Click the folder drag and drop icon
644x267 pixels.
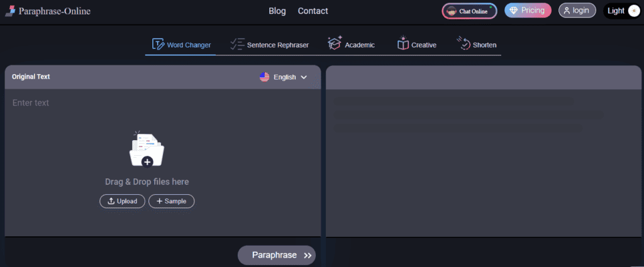point(147,150)
